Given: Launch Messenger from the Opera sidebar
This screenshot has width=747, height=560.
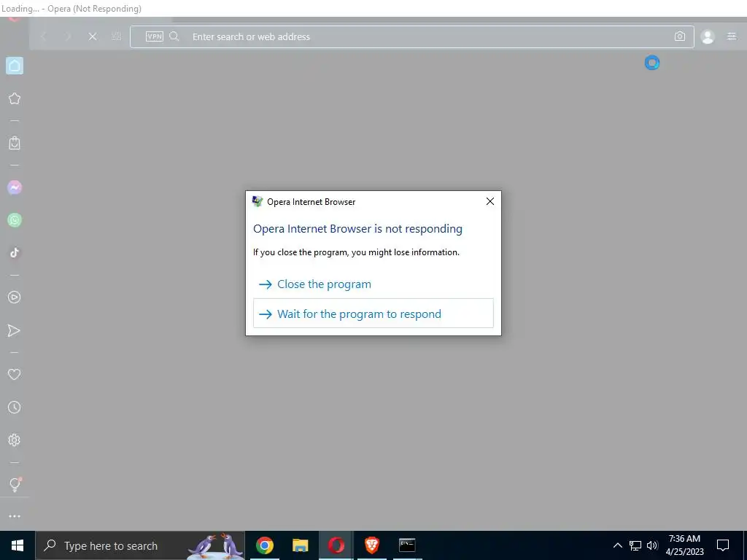Looking at the screenshot, I should (15, 187).
